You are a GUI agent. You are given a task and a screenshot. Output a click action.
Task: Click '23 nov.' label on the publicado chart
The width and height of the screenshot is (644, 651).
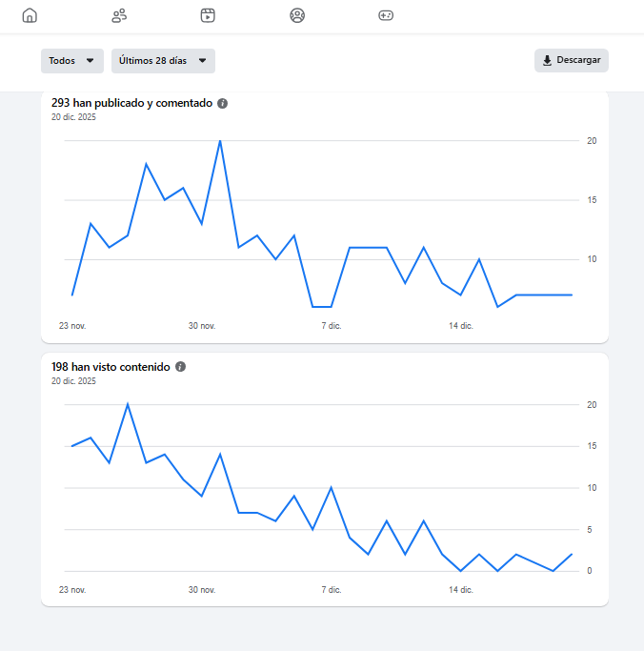click(72, 326)
